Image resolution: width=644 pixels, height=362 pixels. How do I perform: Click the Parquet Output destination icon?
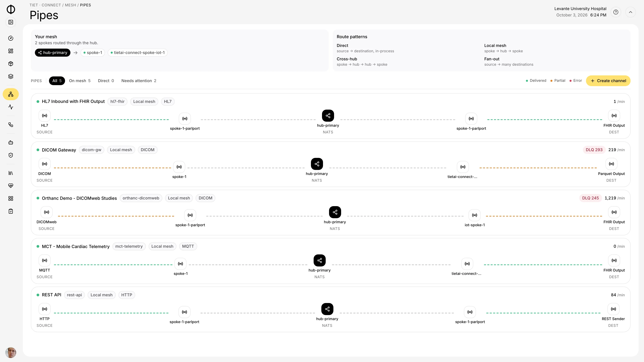(x=611, y=164)
